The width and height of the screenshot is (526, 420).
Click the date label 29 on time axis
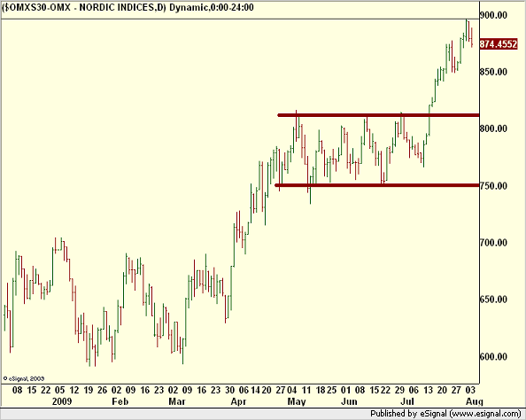[x=399, y=390]
